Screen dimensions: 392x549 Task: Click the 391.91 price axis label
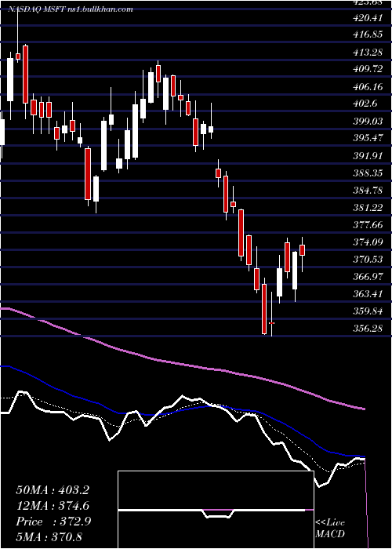(367, 156)
